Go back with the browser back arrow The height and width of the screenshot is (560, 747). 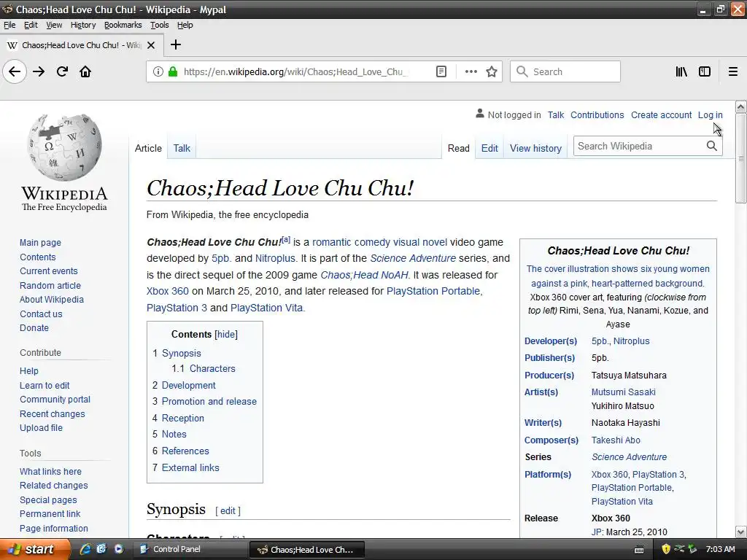[x=15, y=72]
